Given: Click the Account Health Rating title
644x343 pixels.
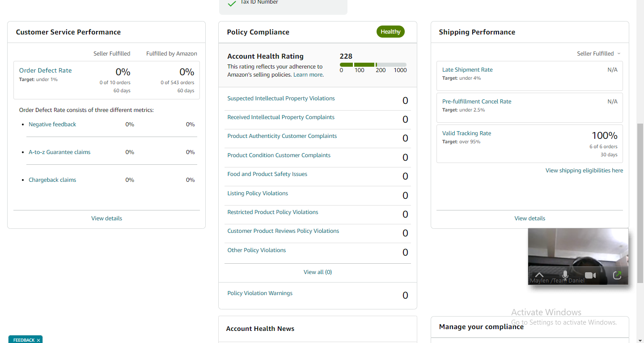Looking at the screenshot, I should coord(265,56).
